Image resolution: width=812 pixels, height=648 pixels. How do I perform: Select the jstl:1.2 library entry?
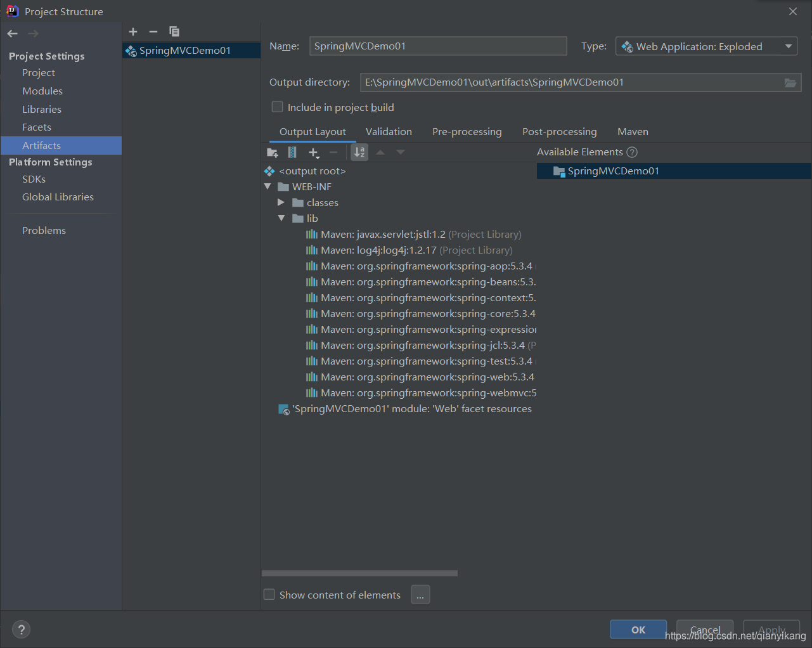414,235
